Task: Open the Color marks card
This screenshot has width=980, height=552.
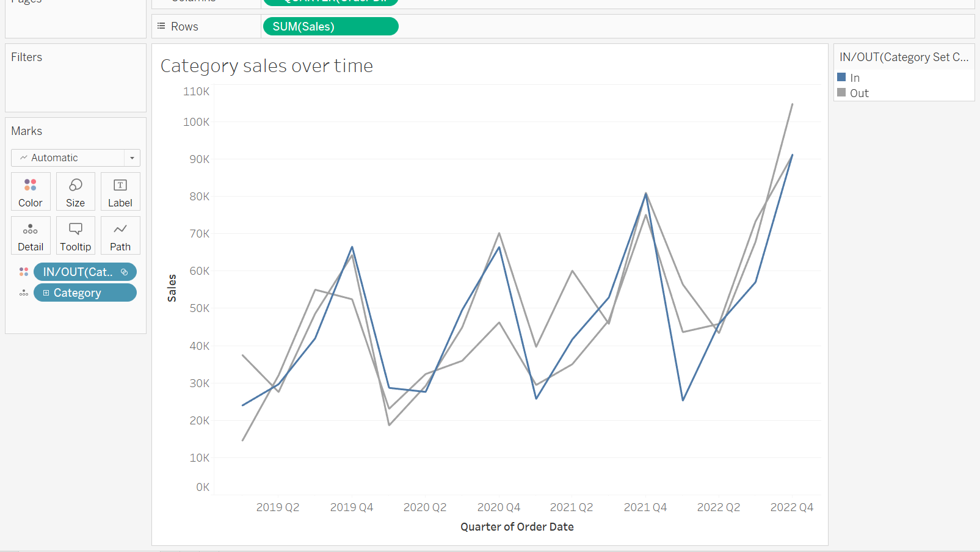Action: (31, 192)
